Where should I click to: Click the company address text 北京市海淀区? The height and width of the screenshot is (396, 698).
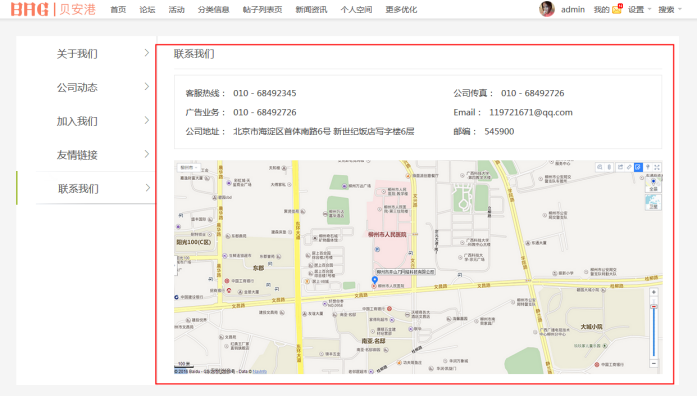pyautogui.click(x=324, y=132)
